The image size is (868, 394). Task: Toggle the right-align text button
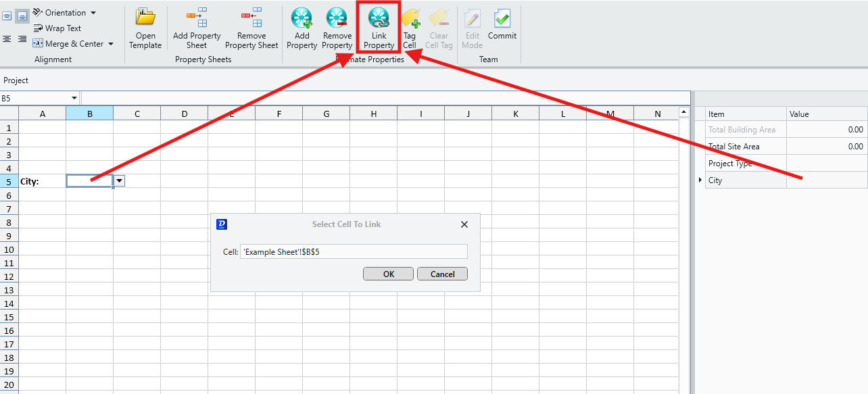22,39
